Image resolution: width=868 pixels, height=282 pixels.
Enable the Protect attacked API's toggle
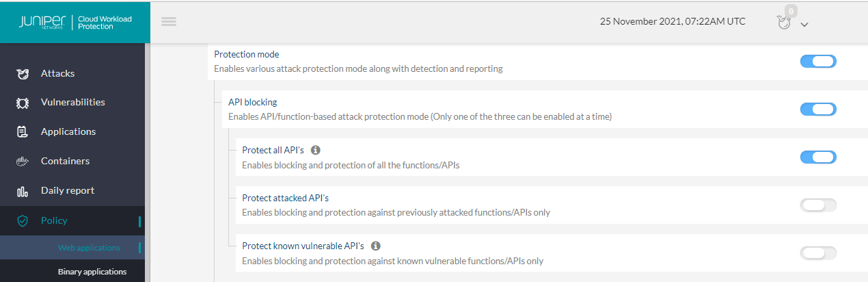pyautogui.click(x=818, y=205)
